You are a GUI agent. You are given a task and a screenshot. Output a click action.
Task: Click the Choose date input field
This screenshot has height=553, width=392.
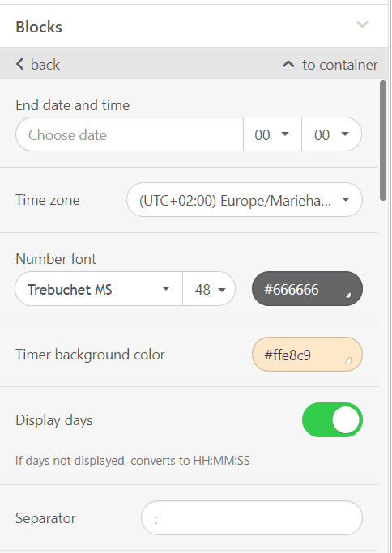coord(130,134)
